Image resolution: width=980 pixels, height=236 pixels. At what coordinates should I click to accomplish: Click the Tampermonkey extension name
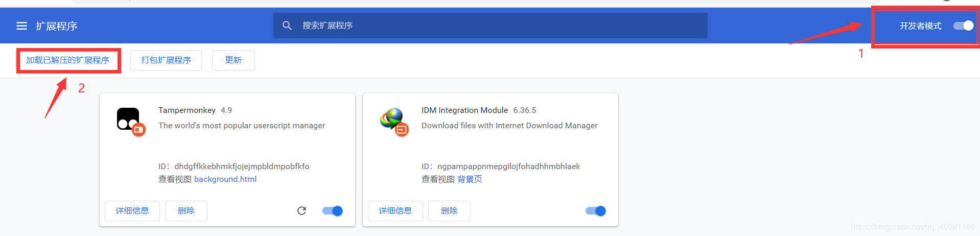187,110
